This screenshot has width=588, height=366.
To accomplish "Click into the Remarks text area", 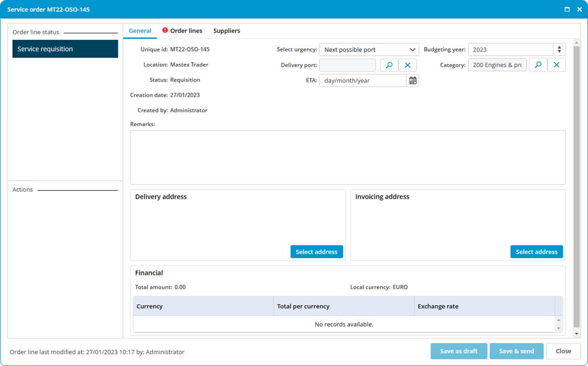I will point(348,157).
